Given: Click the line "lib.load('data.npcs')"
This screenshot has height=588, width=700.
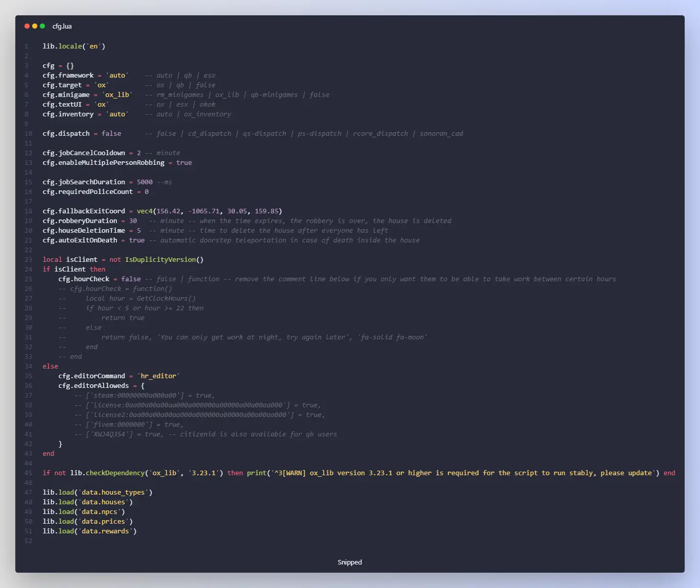Looking at the screenshot, I should click(84, 511).
